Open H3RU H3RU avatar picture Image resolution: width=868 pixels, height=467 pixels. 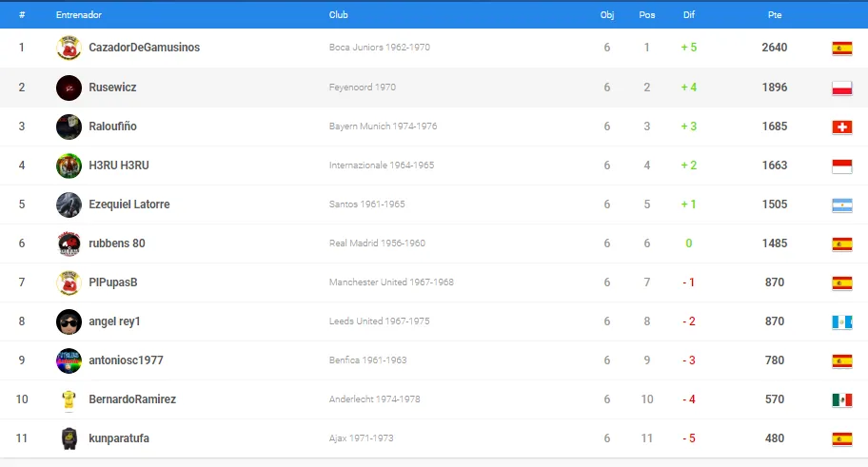point(69,165)
